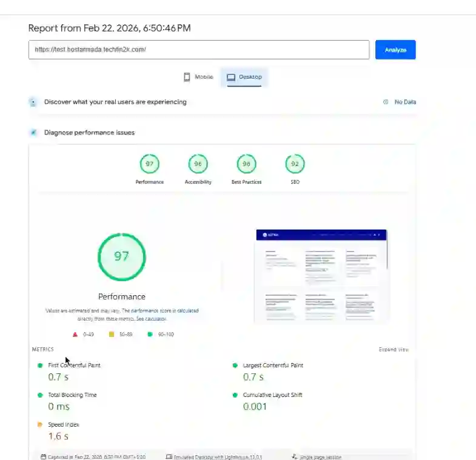Screen dimensions: 476x460
Task: Click the METRICS section heading
Action: point(43,350)
